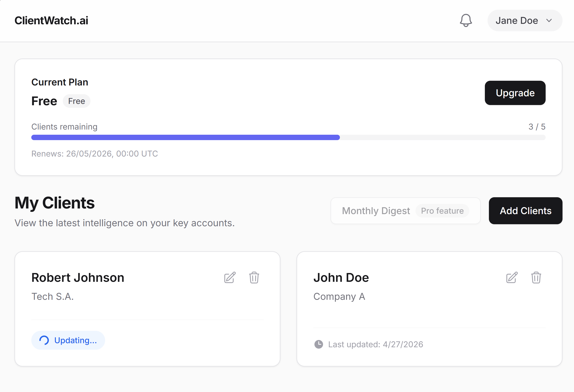This screenshot has height=392, width=574.
Task: Open the Monthly Digest button
Action: 406,211
